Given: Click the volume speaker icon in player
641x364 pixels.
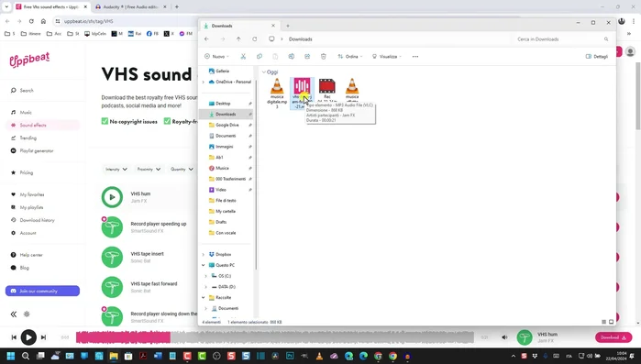Looking at the screenshot, I should click(x=504, y=337).
